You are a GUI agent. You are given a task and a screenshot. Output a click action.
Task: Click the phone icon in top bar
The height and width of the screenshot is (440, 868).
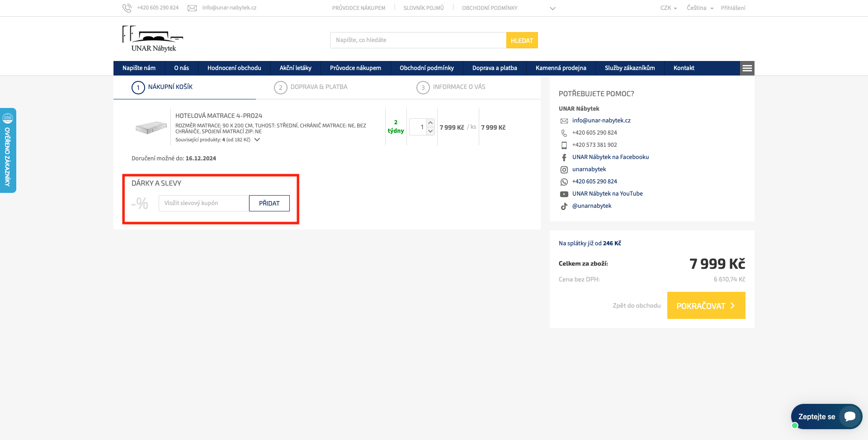click(127, 8)
